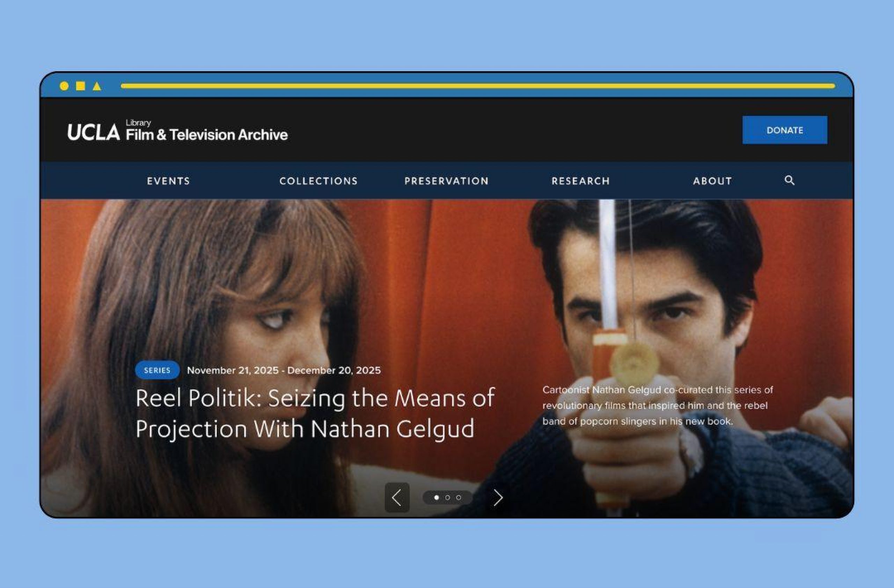Click the Film & Television Archive wordmark
The height and width of the screenshot is (588, 894).
click(x=207, y=134)
